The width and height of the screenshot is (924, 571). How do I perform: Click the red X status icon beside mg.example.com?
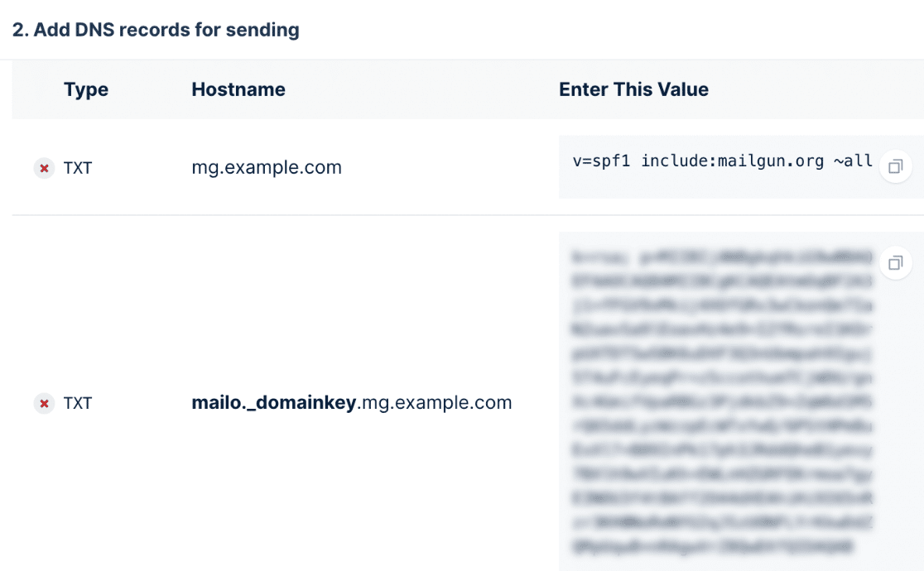click(x=44, y=168)
